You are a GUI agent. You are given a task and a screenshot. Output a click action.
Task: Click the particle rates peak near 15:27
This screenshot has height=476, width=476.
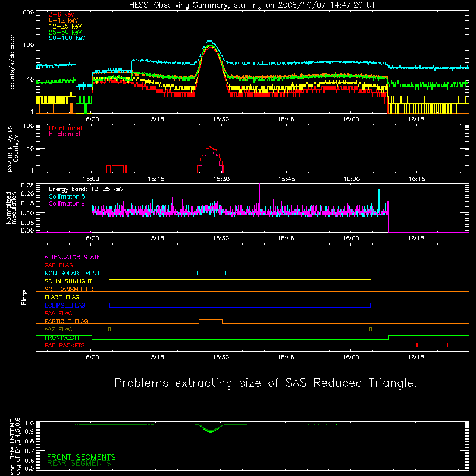coord(210,148)
